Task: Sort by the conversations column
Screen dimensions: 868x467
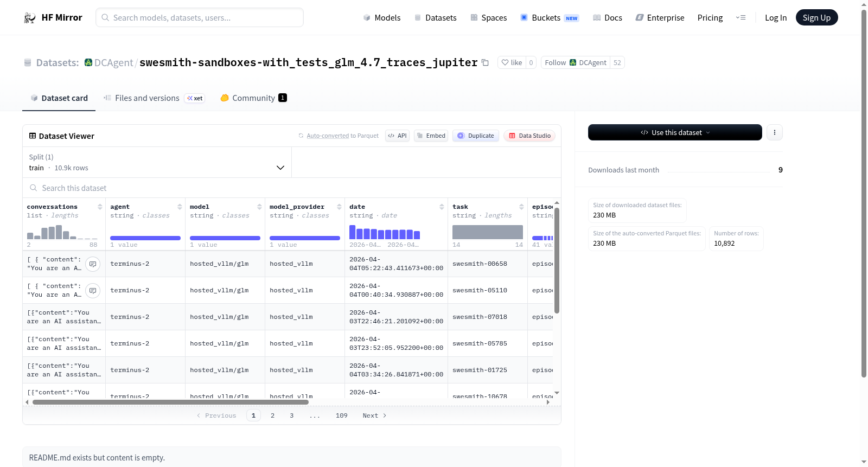Action: (100, 207)
